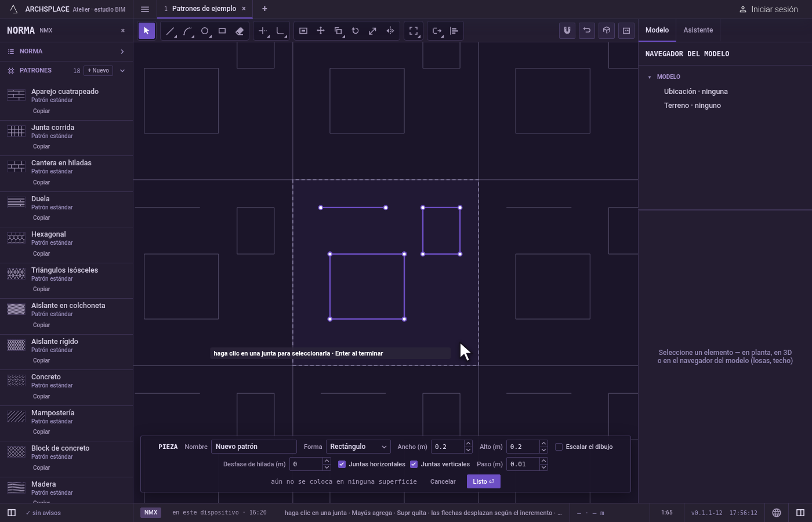
Task: Toggle left sidebar panel icon in status bar
Action: [11, 513]
